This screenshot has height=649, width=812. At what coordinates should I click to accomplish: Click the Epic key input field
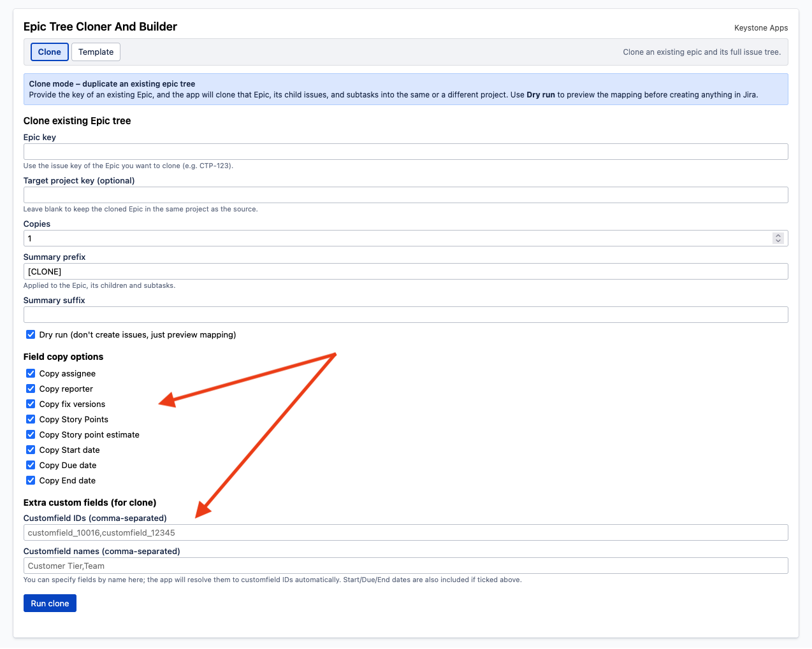click(405, 151)
